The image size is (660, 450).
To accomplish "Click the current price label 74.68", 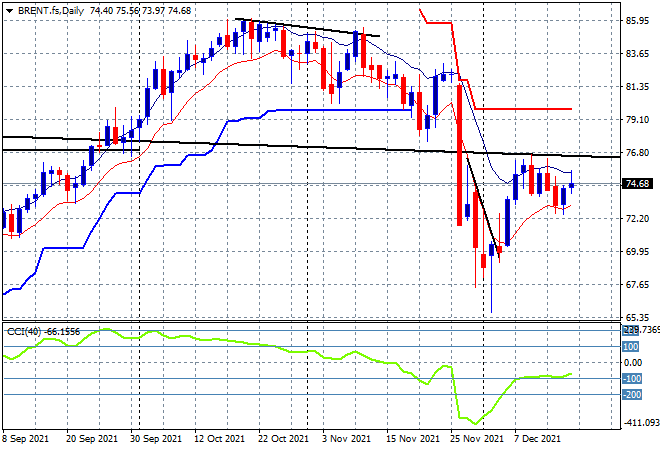I will (x=637, y=184).
